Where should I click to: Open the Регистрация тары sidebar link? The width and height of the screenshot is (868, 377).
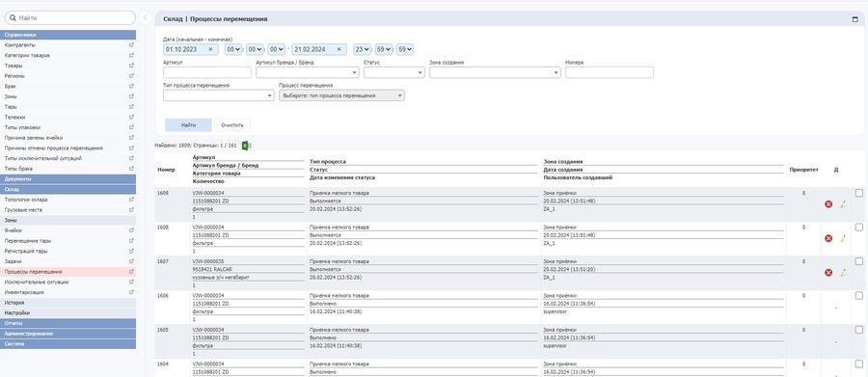[26, 251]
